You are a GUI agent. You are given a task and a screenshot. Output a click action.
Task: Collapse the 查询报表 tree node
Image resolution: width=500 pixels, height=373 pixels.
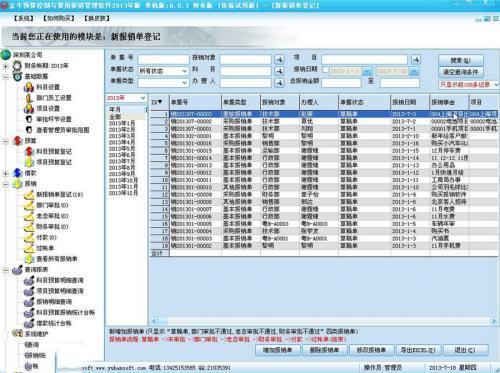(6, 270)
